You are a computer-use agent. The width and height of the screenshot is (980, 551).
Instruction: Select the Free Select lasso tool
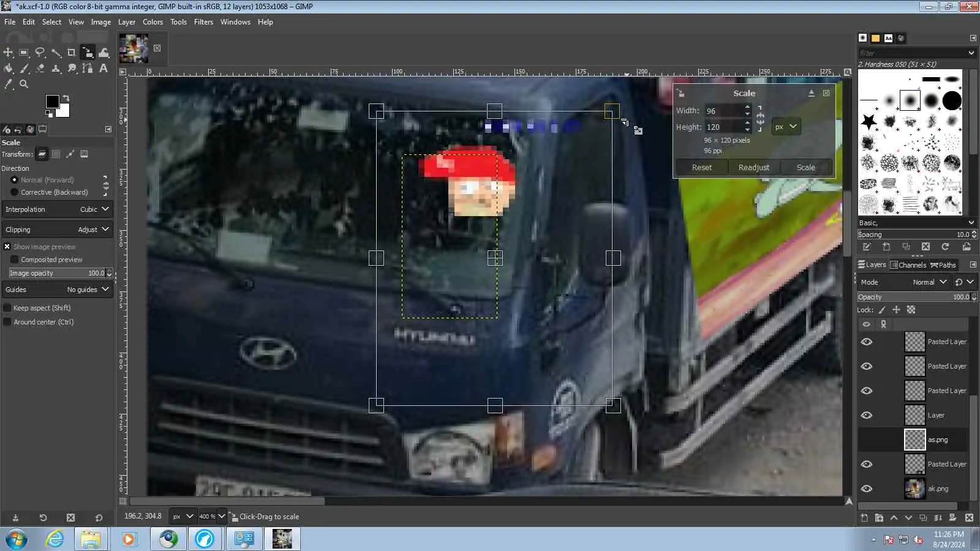pos(40,53)
